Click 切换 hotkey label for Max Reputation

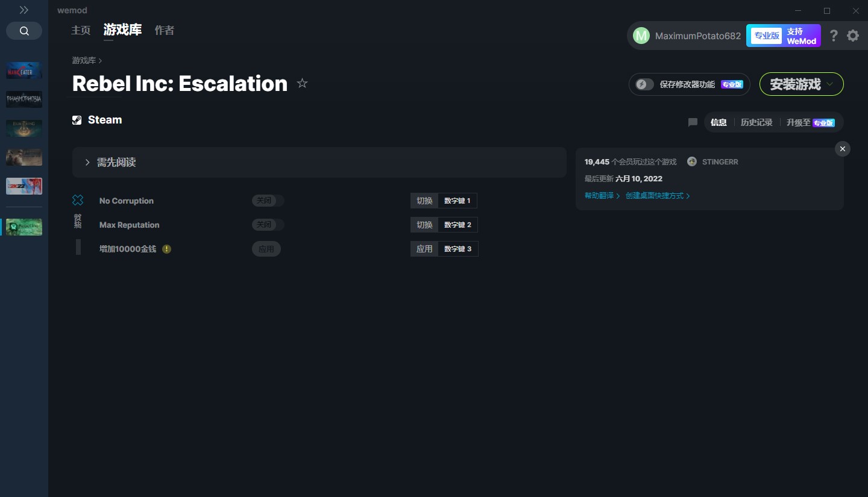pos(424,225)
